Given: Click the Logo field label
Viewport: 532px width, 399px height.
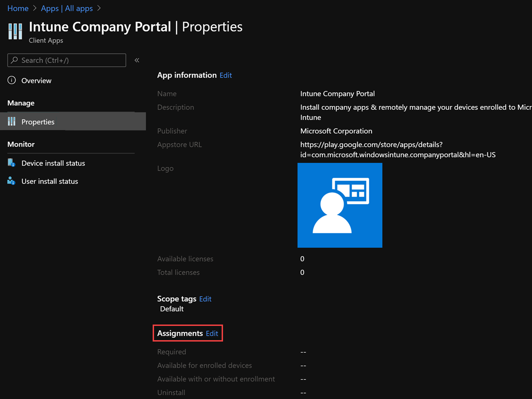Looking at the screenshot, I should (x=166, y=168).
